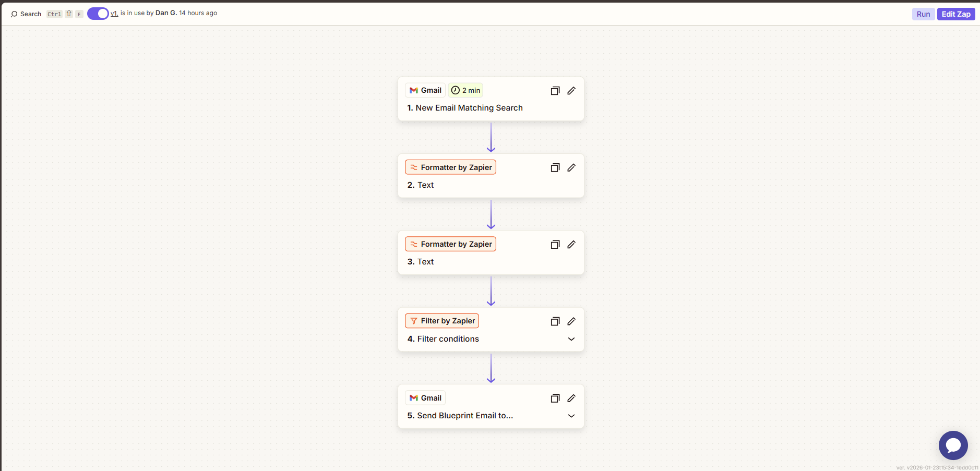Select the Gmail badge in step 5

[x=425, y=398]
